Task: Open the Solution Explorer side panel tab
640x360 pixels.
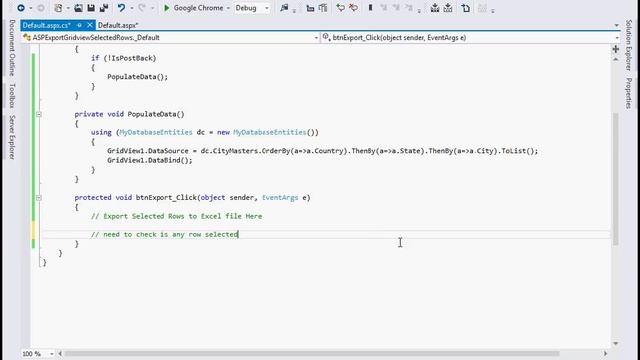Action: [x=629, y=45]
